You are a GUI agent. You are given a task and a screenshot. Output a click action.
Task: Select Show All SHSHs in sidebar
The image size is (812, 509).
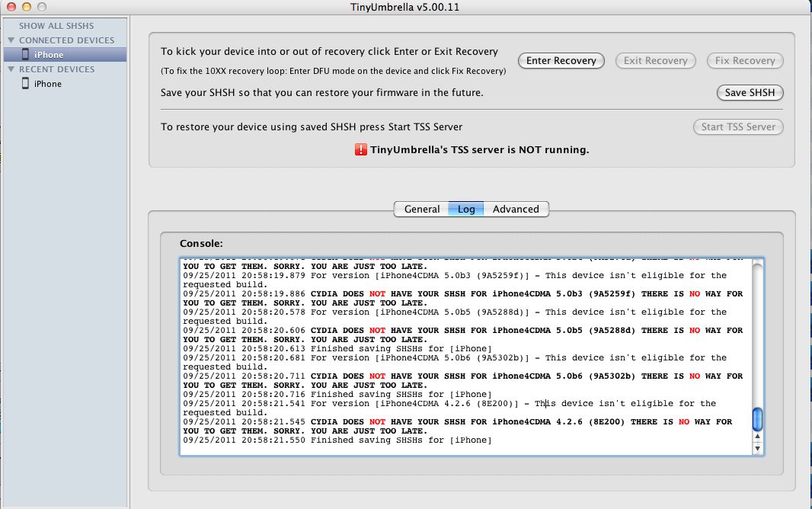coord(56,26)
